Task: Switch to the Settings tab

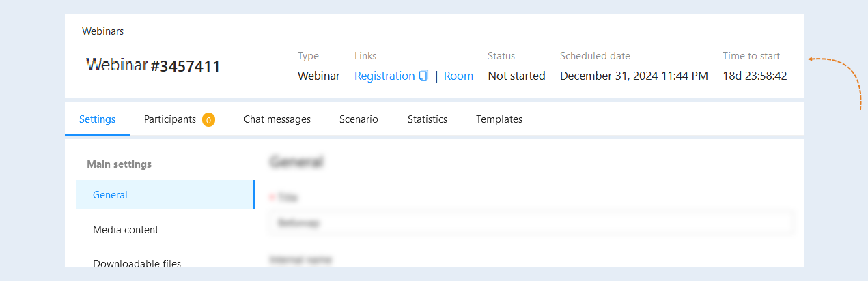Action: click(x=98, y=119)
